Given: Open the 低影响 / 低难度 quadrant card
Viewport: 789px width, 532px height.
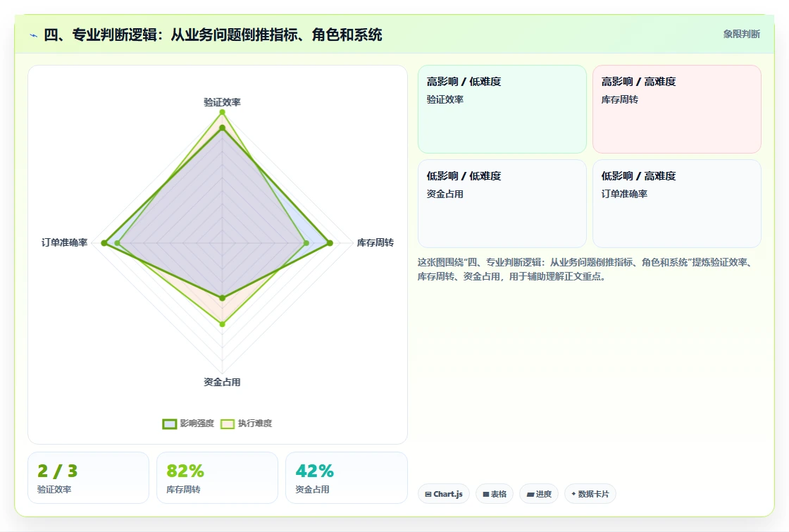Looking at the screenshot, I should 502,204.
